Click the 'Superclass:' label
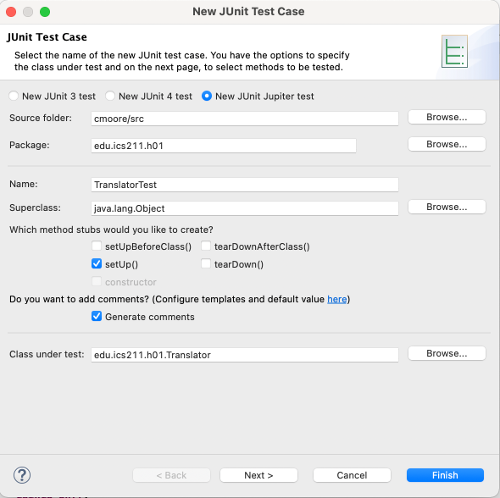Screen dimensions: 500x498 point(35,208)
